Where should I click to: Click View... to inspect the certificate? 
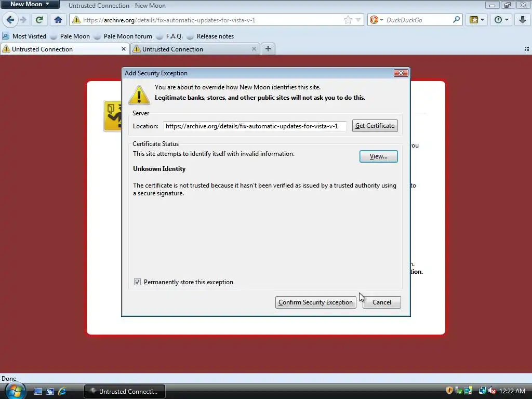click(379, 156)
